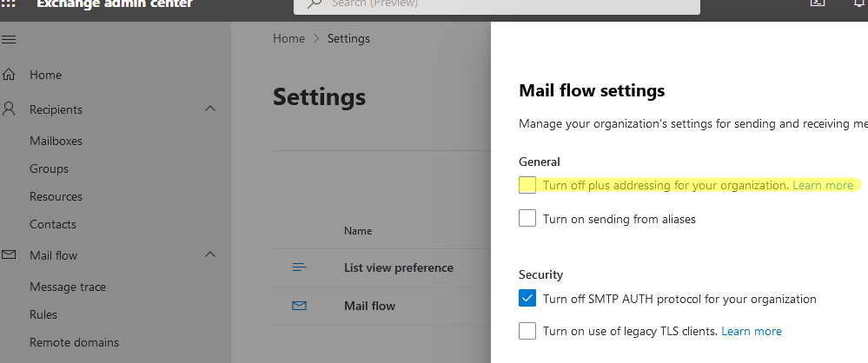This screenshot has height=363, width=868.
Task: Click Home breadcrumb link
Action: pos(289,39)
